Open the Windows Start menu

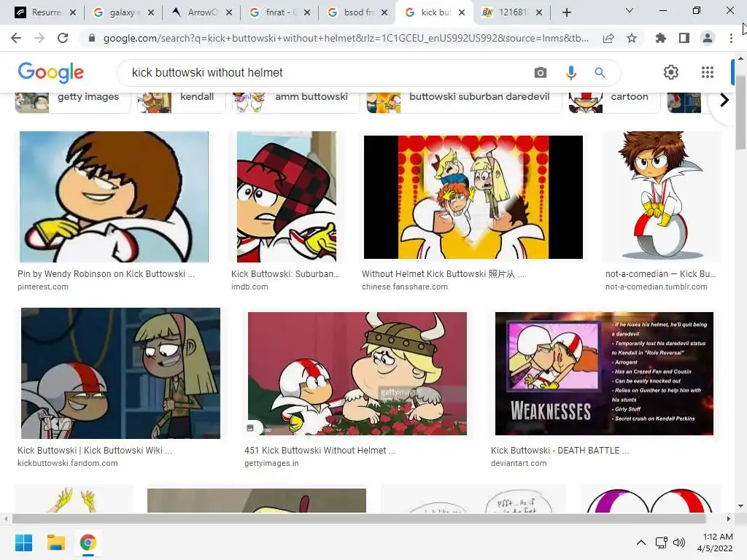tap(23, 542)
